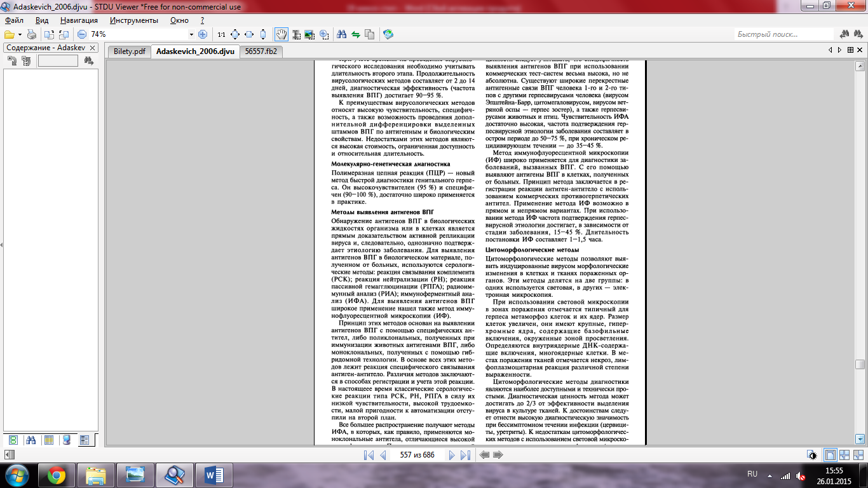The image size is (868, 488).
Task: Click the Print icon in toolbar
Action: (31, 34)
